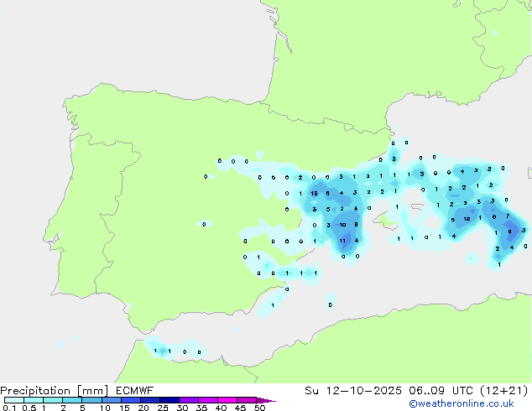Open the weatheronline.co.uk link
The height and width of the screenshot is (411, 532).
tap(462, 403)
